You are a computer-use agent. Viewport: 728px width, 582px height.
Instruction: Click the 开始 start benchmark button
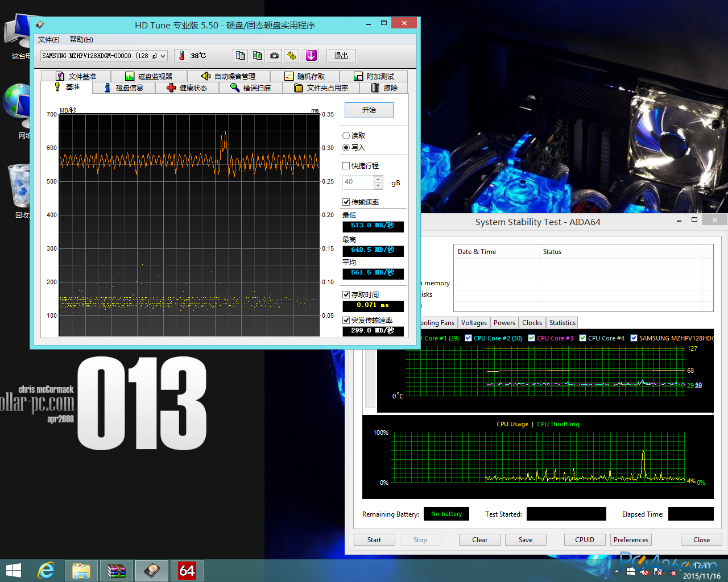point(369,110)
